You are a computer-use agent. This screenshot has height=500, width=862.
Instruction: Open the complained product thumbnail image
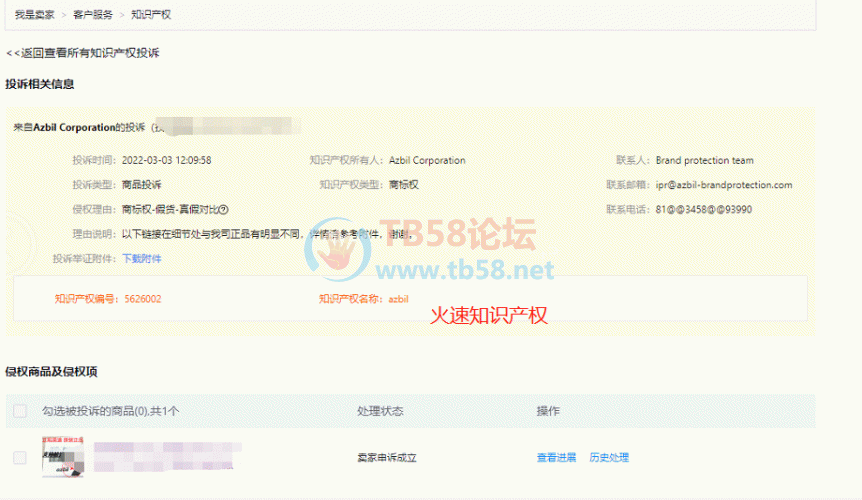click(63, 457)
